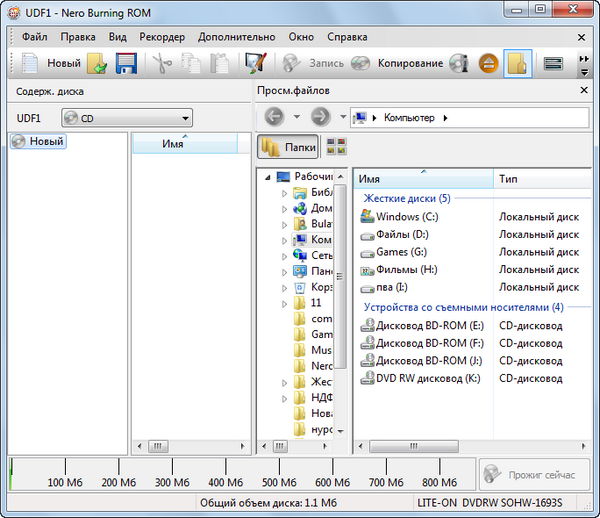
Task: Collapse the Рабочий стол tree node
Action: tap(266, 177)
